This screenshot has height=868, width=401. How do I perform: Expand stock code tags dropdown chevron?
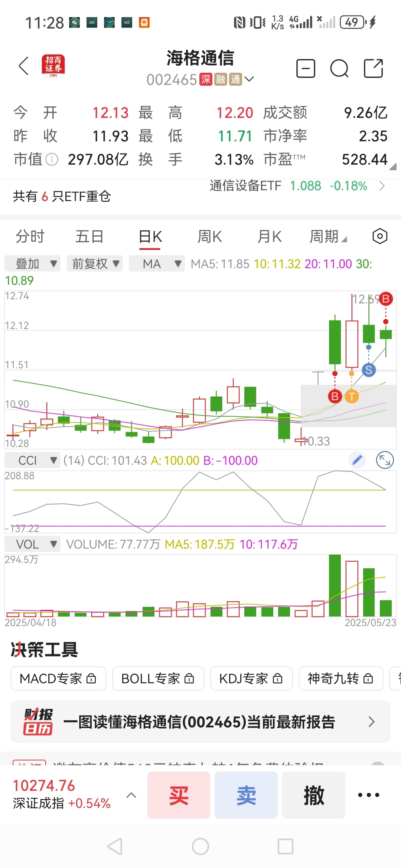point(249,79)
